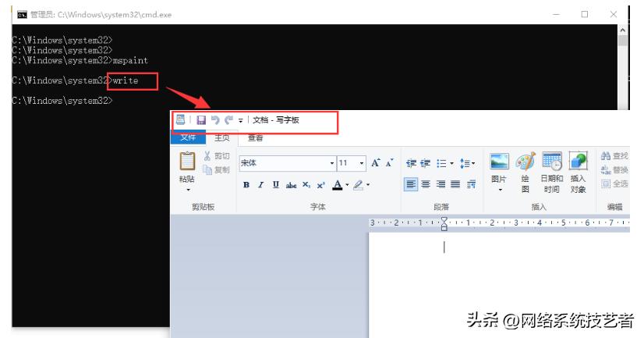This screenshot has height=338, width=644.
Task: Increase font size with grow font icon
Action: (376, 163)
